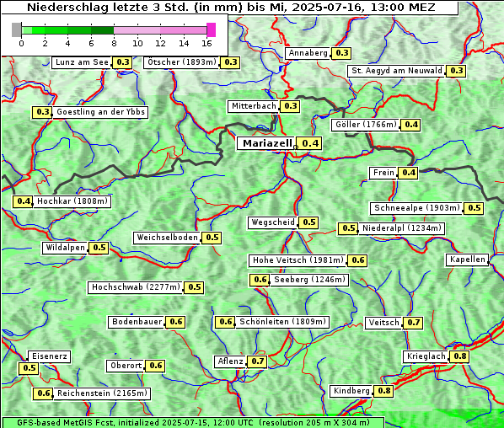Click the GFS-based MetGIS Fcst footer text
This screenshot has width=504, height=428.
coord(193,423)
